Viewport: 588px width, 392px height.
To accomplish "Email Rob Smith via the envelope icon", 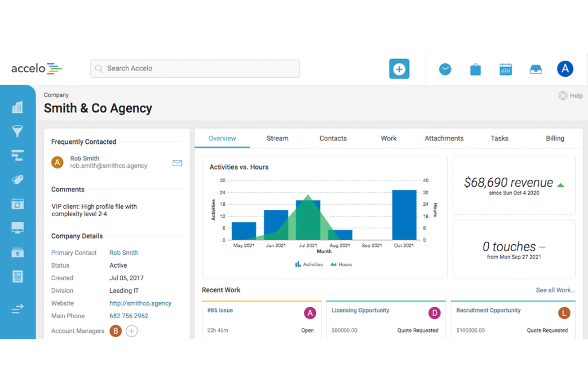I will [x=177, y=163].
